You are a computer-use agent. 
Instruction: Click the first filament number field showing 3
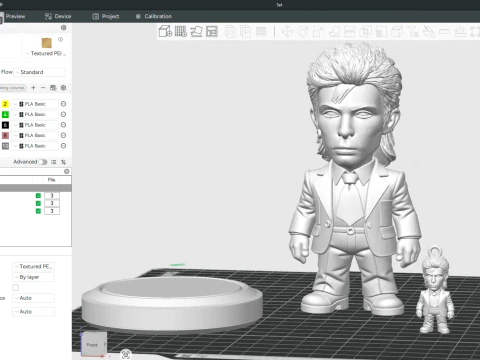(x=52, y=196)
